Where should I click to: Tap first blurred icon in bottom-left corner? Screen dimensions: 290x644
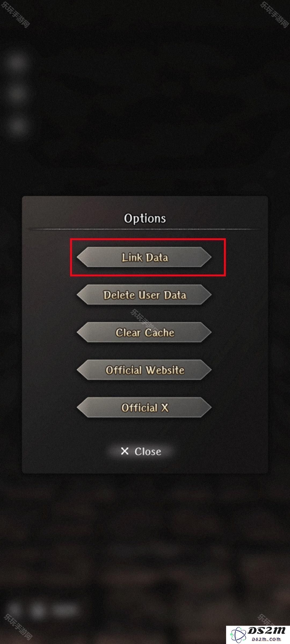(x=14, y=609)
